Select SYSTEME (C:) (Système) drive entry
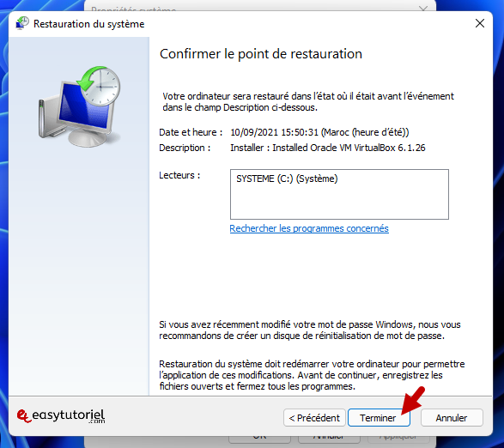The height and width of the screenshot is (448, 504). tap(287, 179)
